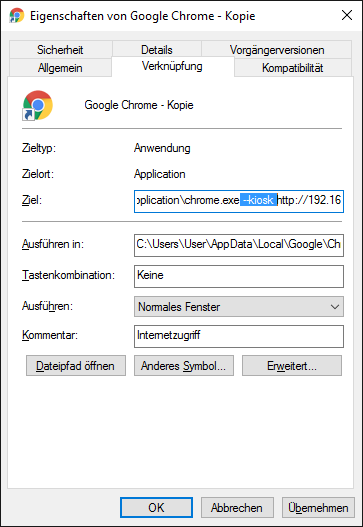This screenshot has height=527, width=363.
Task: Select the Verknüpfung tab
Action: point(172,66)
